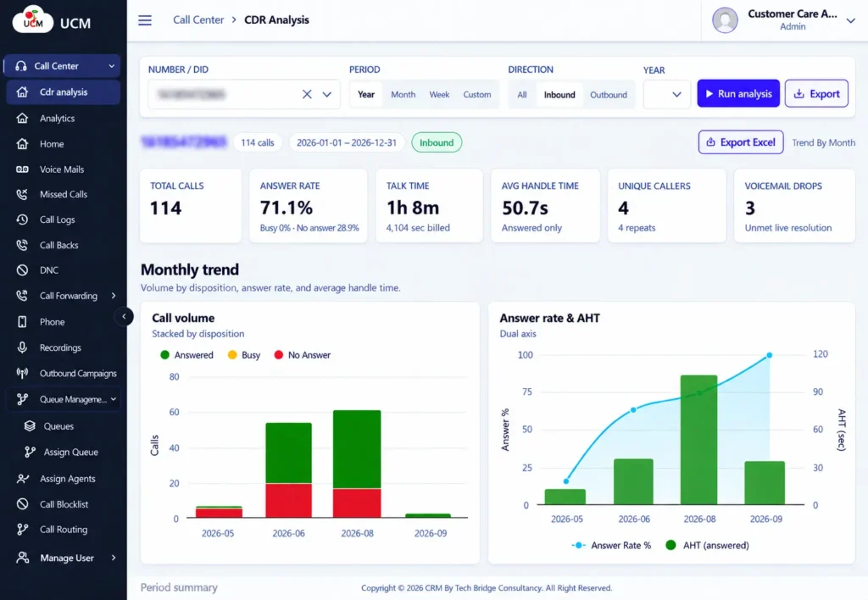The image size is (868, 600).
Task: Click the Voice Mails icon
Action: [22, 169]
